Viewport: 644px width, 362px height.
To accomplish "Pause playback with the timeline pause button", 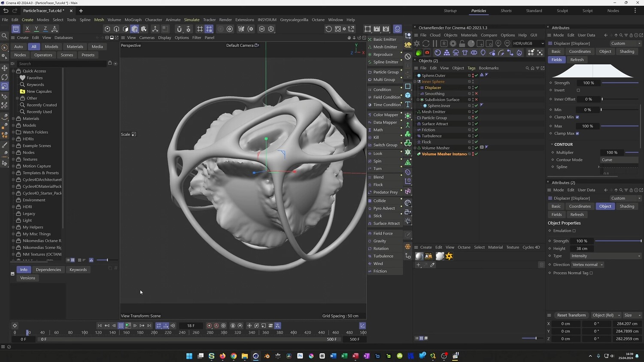I will click(121, 326).
